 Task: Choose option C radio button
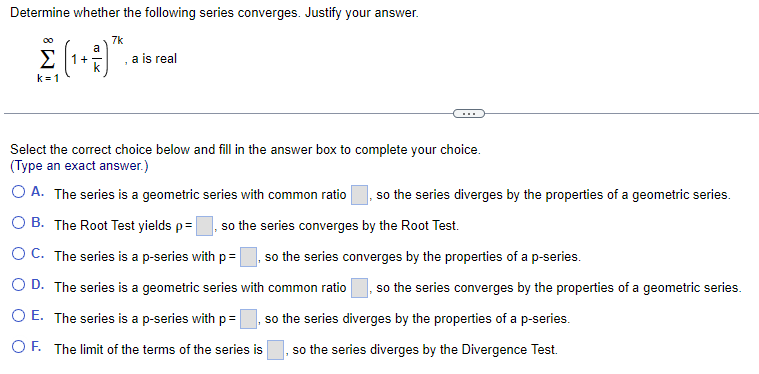tap(19, 254)
